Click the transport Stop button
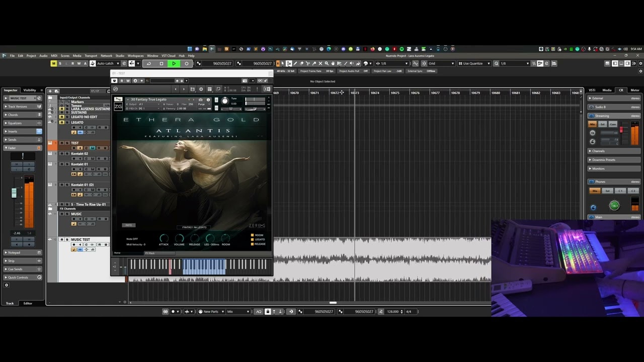The height and width of the screenshot is (362, 644). point(161,63)
